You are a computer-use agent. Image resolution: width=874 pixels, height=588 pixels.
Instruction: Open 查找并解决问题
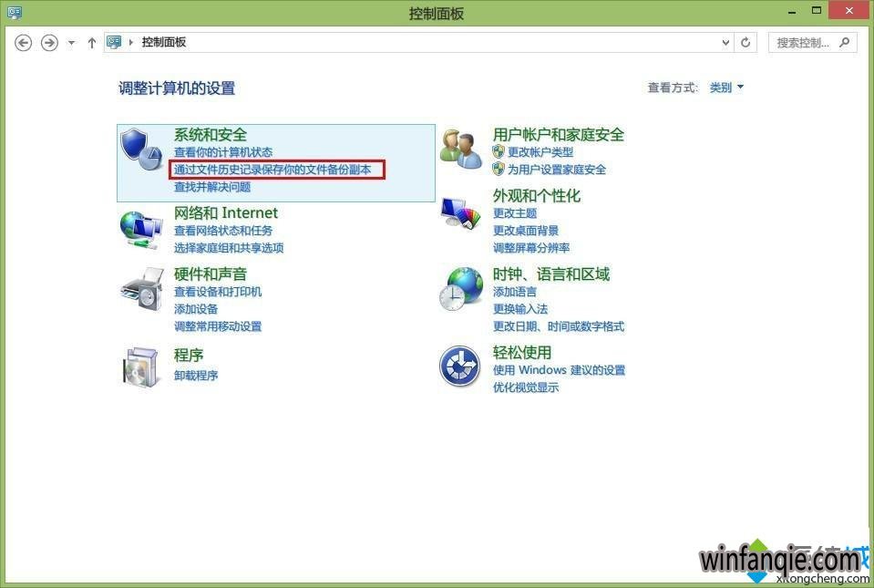tap(212, 187)
